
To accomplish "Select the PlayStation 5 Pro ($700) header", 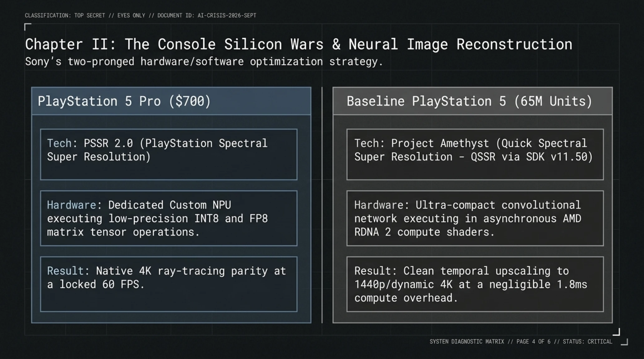I will tap(171, 101).
